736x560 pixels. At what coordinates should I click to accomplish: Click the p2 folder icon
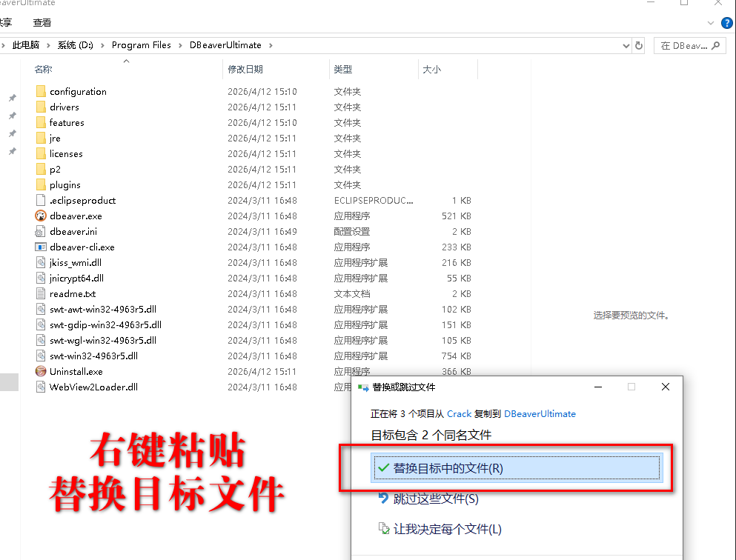pyautogui.click(x=41, y=169)
